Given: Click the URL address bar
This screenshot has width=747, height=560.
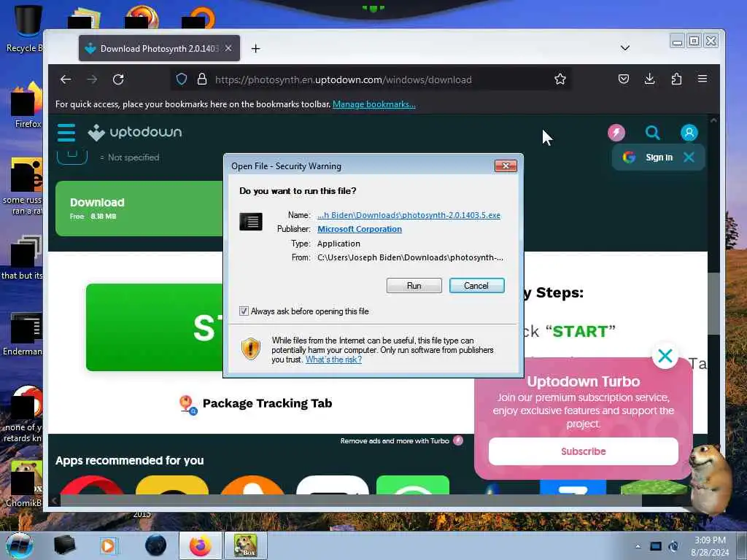Looking at the screenshot, I should pyautogui.click(x=371, y=79).
